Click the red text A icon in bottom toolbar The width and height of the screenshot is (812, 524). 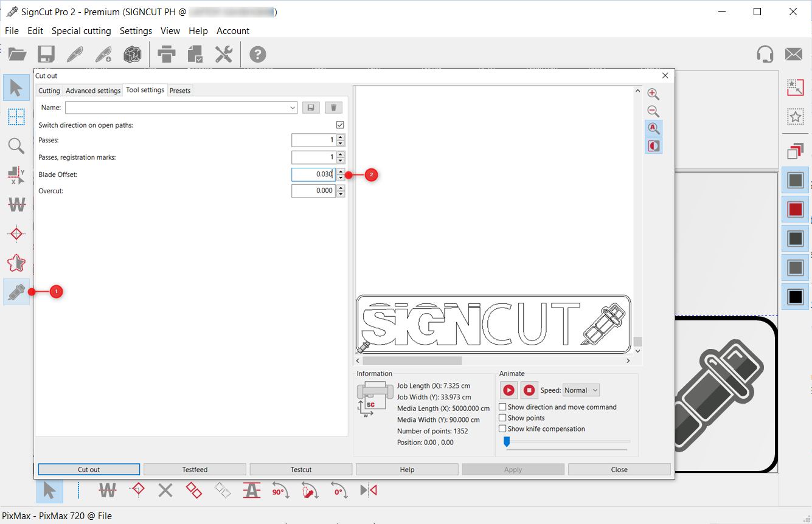pyautogui.click(x=252, y=490)
